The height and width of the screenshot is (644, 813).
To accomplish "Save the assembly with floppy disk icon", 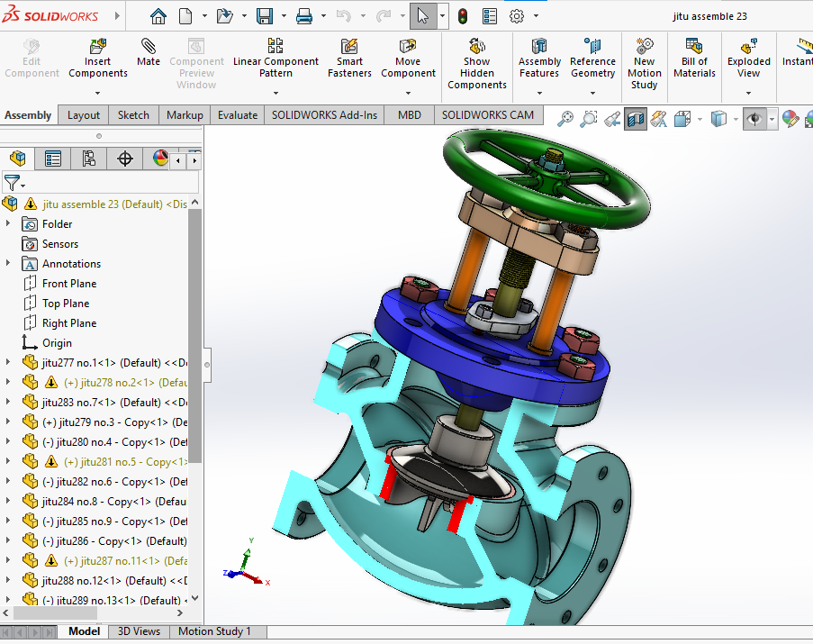I will click(265, 16).
